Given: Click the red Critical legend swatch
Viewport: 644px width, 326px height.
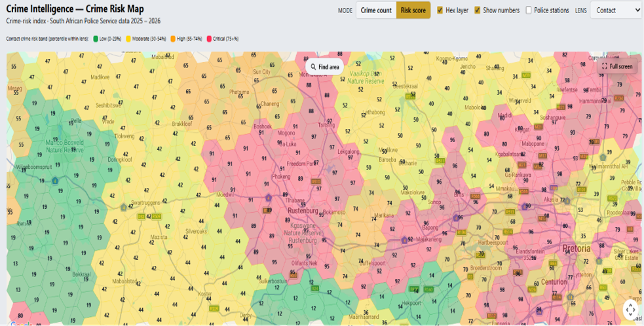Looking at the screenshot, I should tap(208, 39).
